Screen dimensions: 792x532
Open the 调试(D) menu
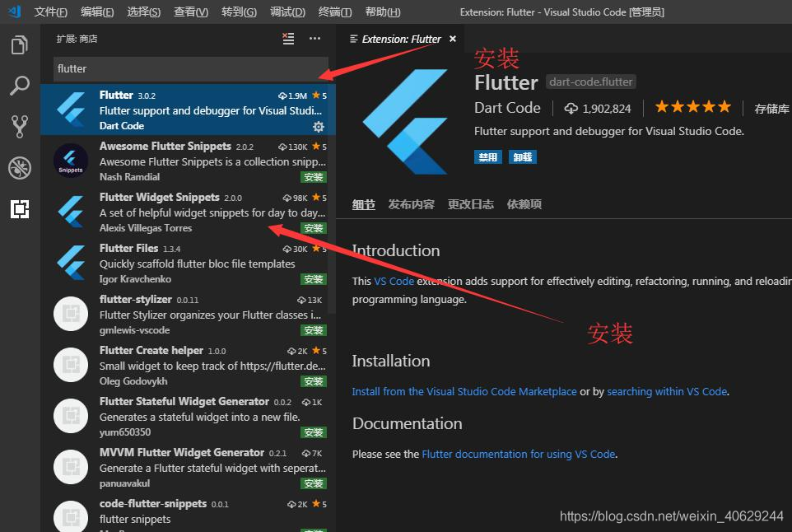pyautogui.click(x=287, y=12)
